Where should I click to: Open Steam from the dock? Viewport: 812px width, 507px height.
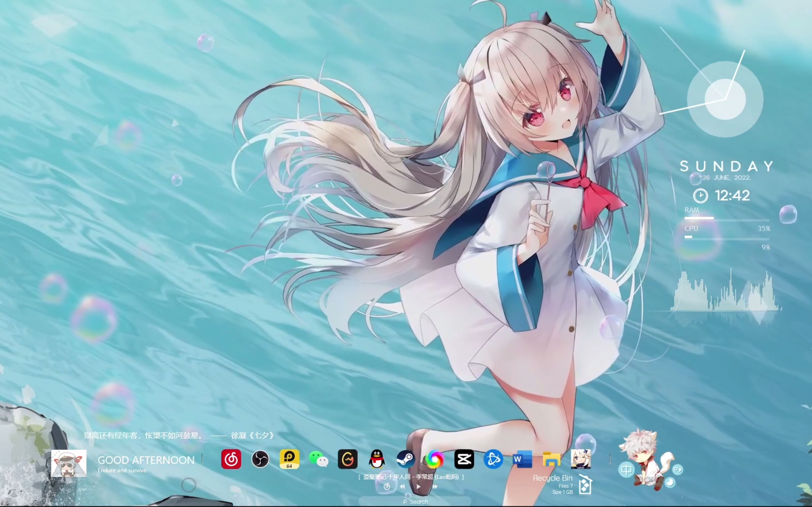point(406,459)
